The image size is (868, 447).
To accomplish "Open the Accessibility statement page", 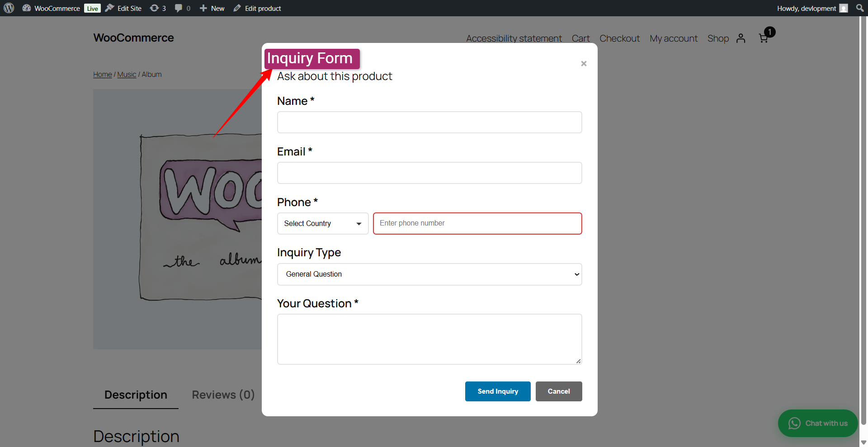I will click(514, 38).
